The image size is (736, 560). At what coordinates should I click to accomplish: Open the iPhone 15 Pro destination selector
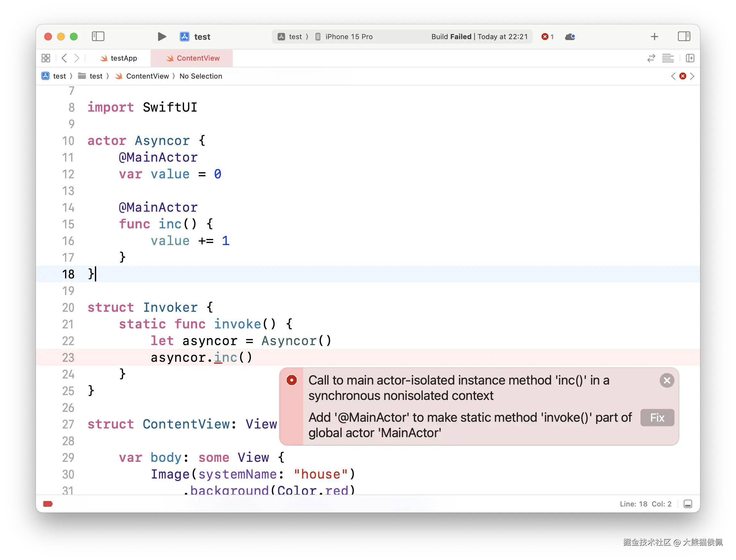[x=348, y=37]
